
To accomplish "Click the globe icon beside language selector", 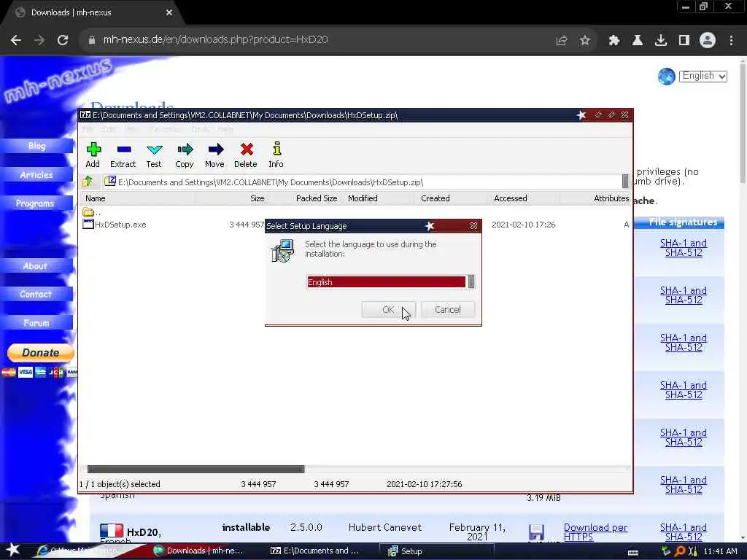I will [667, 76].
